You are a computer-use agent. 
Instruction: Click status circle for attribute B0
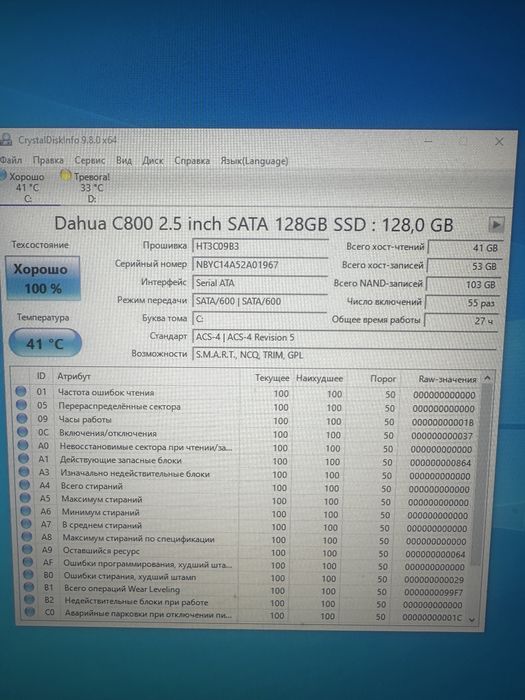[x=28, y=574]
